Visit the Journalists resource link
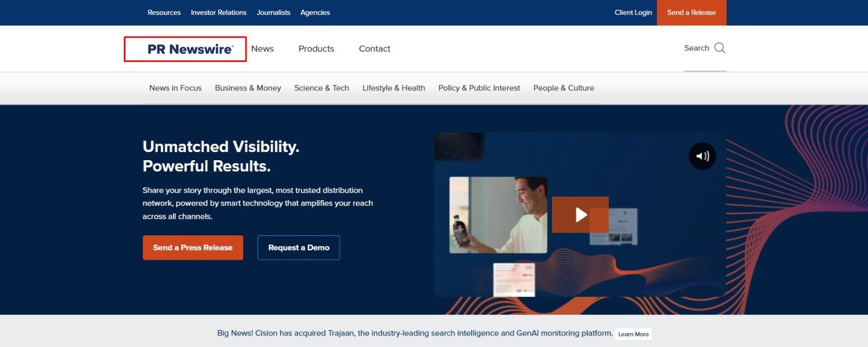The image size is (868, 347). [x=273, y=12]
